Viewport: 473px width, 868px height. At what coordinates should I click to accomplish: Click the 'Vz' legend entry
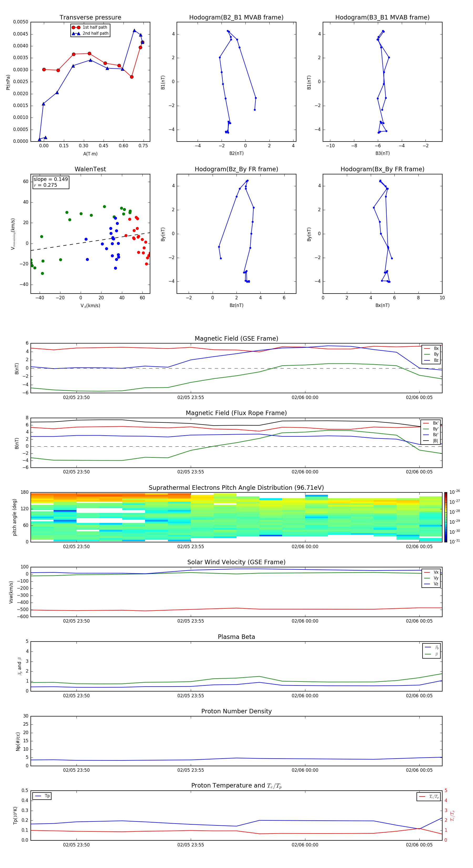(431, 584)
